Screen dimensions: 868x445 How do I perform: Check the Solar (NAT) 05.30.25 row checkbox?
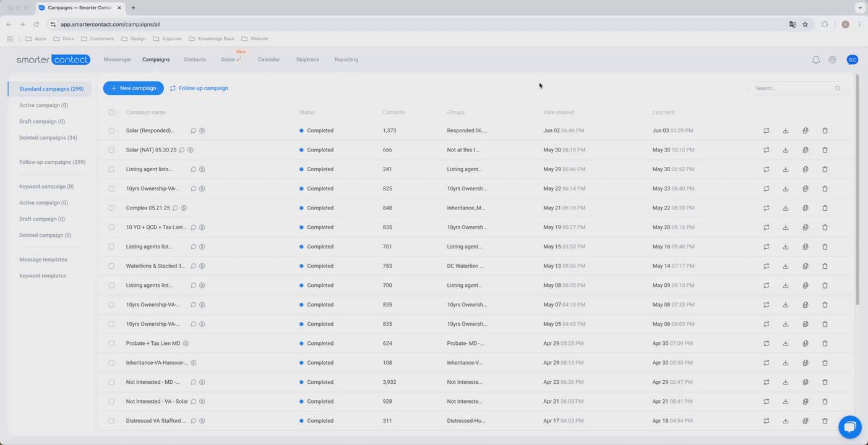[x=111, y=150]
